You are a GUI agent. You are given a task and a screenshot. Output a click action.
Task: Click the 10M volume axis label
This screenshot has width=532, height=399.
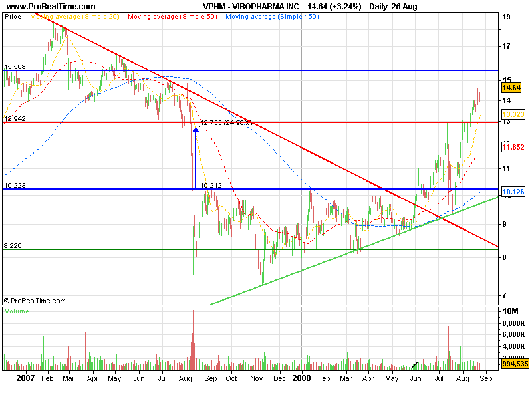(511, 311)
